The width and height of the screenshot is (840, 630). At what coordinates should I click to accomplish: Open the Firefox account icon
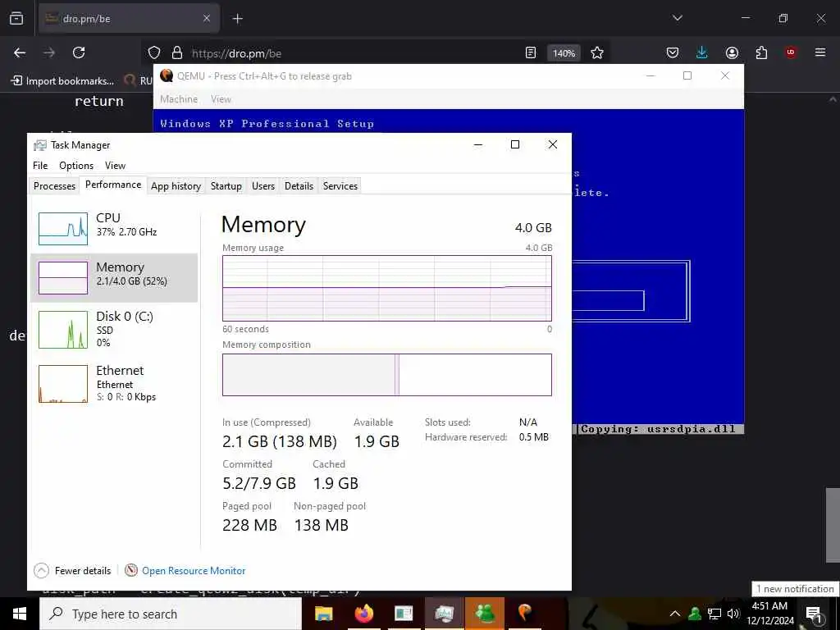coord(732,52)
